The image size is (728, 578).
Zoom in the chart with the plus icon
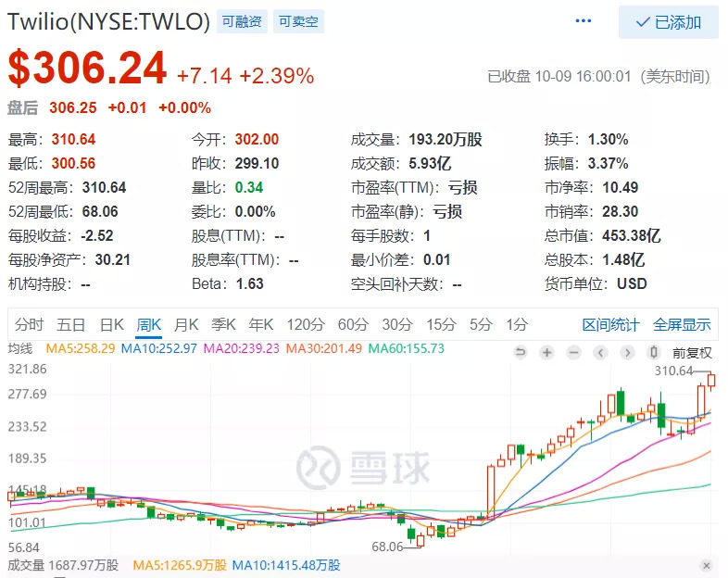coord(547,352)
